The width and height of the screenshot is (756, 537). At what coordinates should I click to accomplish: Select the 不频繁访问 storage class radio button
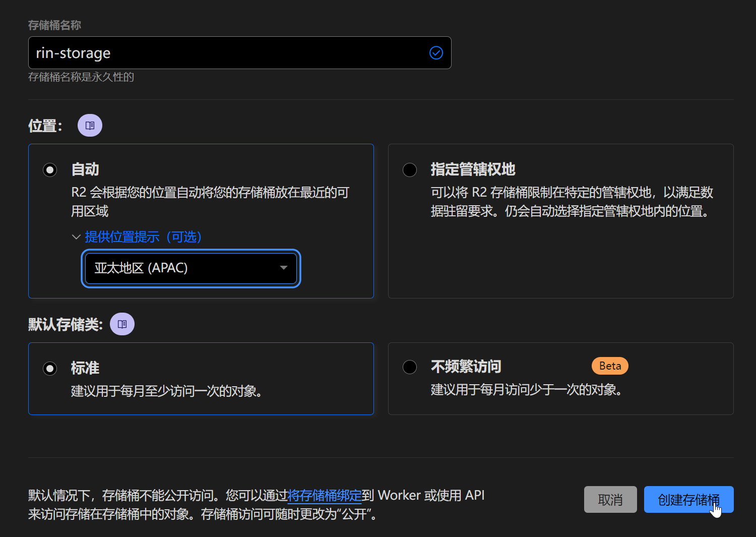409,367
